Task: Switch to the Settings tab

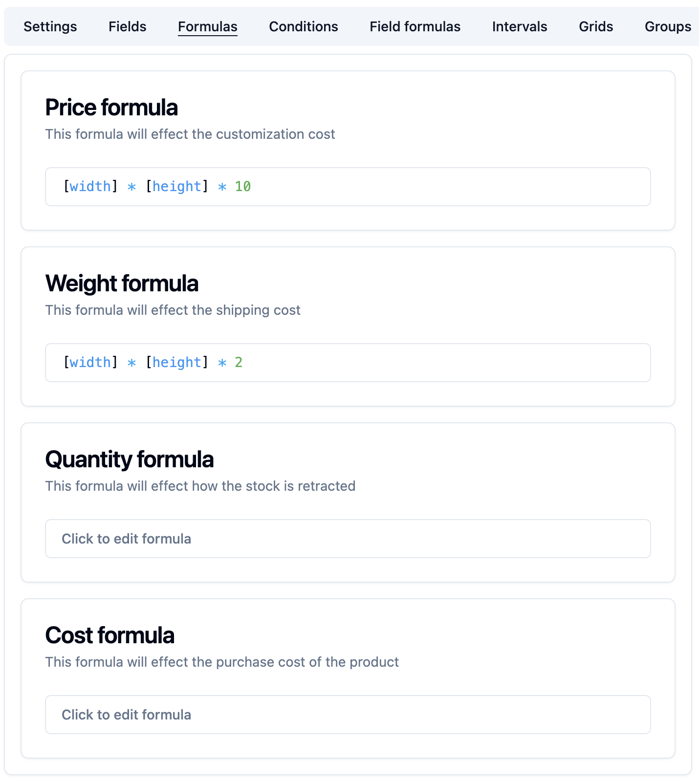Action: (50, 26)
